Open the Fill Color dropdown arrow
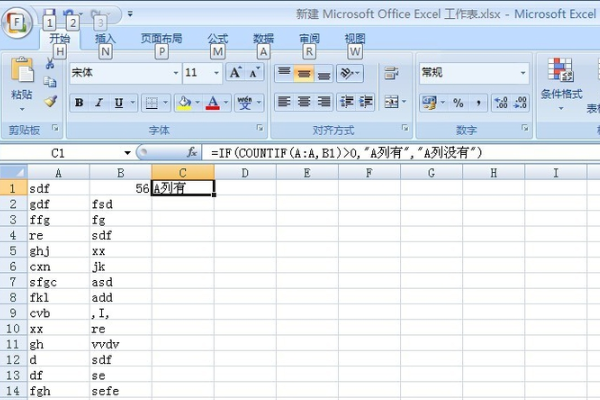Screen dimensions: 600x400 tap(197, 103)
